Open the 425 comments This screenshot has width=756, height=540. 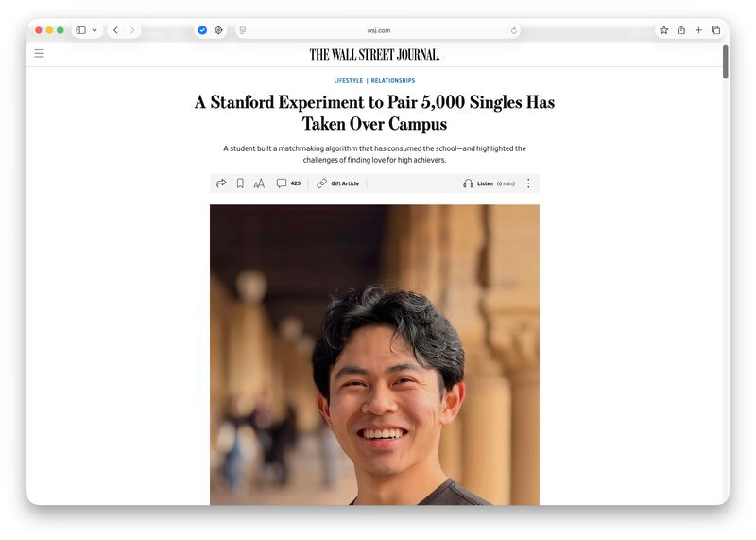point(288,183)
